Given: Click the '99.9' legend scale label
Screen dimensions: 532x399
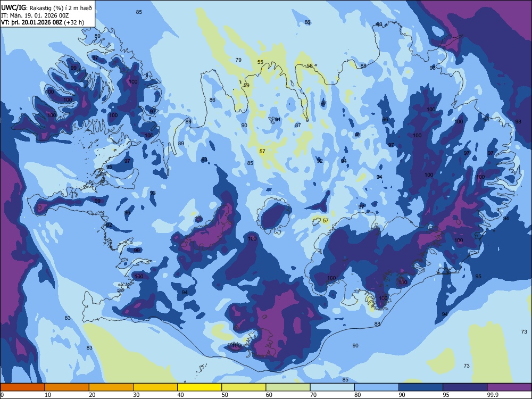Looking at the screenshot, I should pos(493,395).
